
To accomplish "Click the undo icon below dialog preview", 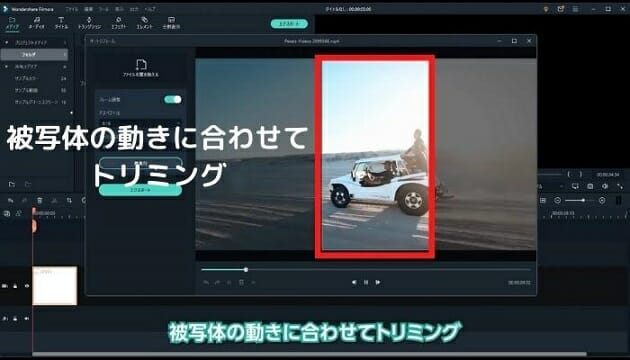I will (x=206, y=282).
